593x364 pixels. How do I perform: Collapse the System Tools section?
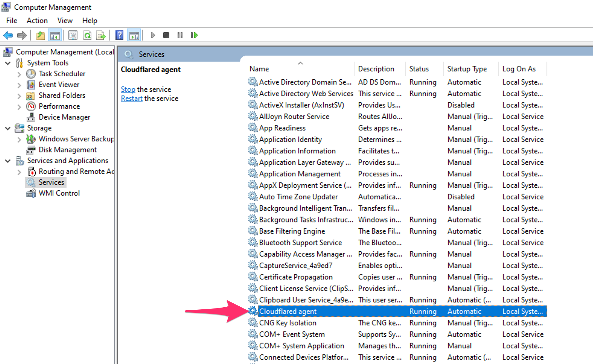click(x=8, y=63)
